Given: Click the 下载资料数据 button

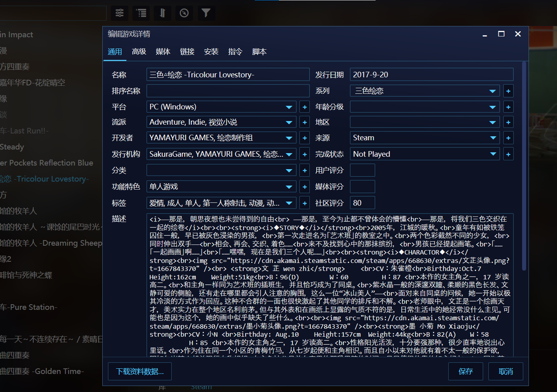Looking at the screenshot, I should [140, 372].
